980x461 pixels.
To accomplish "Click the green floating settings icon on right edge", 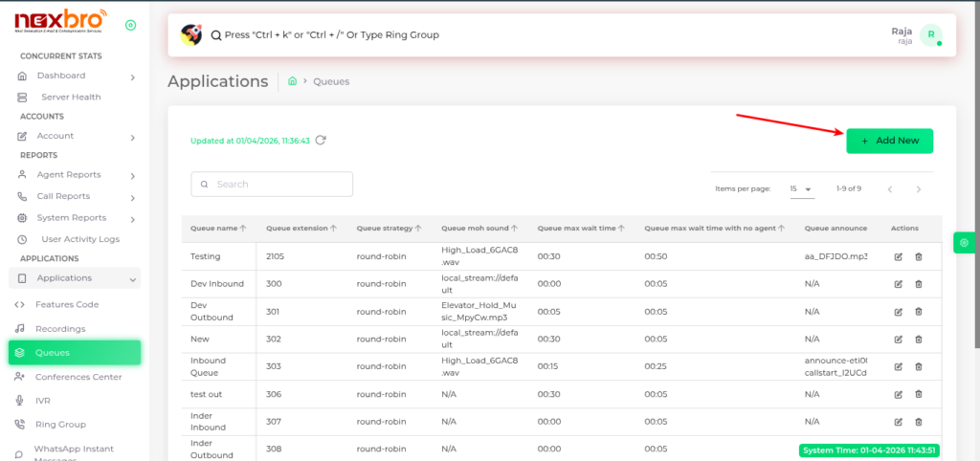I will [x=963, y=244].
